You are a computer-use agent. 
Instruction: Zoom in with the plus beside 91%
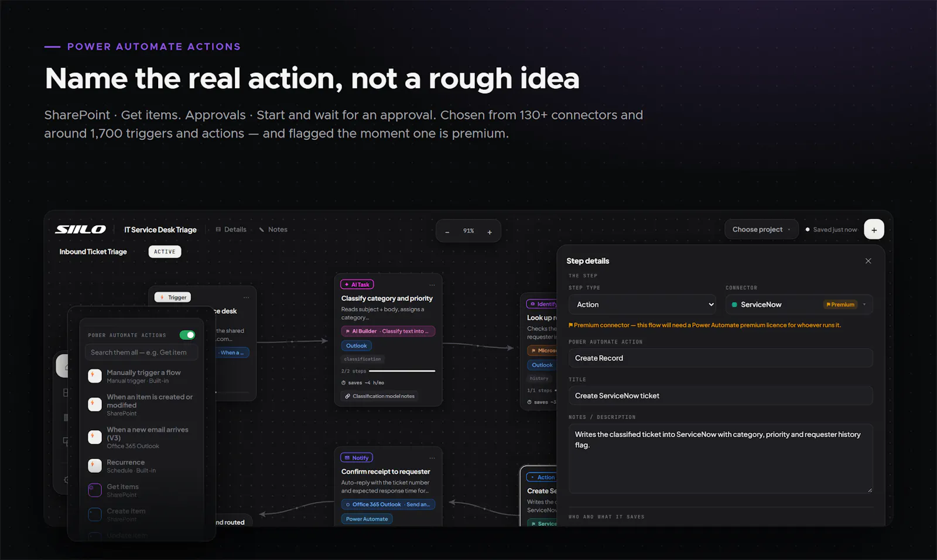(x=490, y=232)
